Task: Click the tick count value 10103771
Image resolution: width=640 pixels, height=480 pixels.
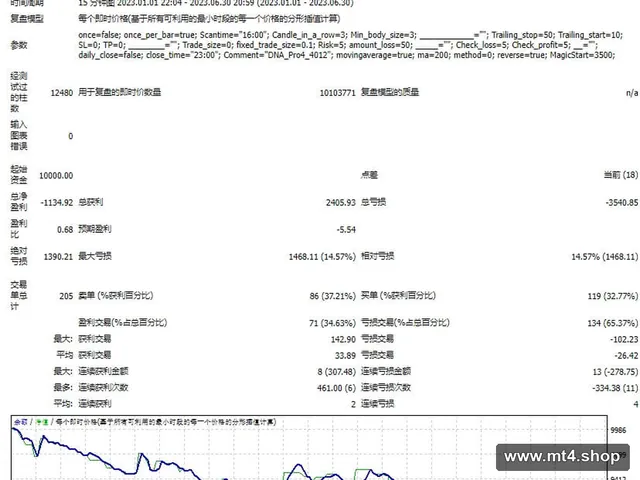Action: tap(338, 93)
